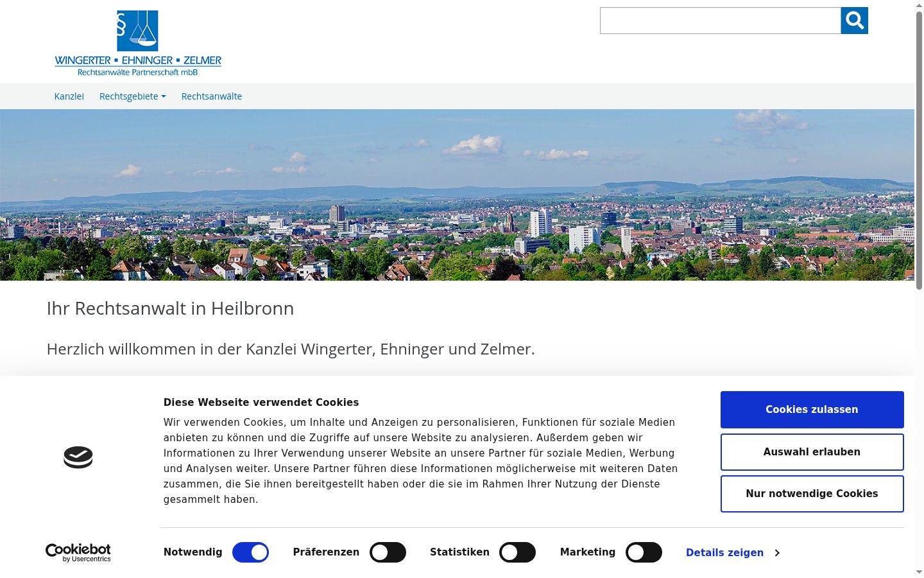Open the Wingerter Ehninger Zelmer logo
The width and height of the screenshot is (924, 578).
pos(138,43)
